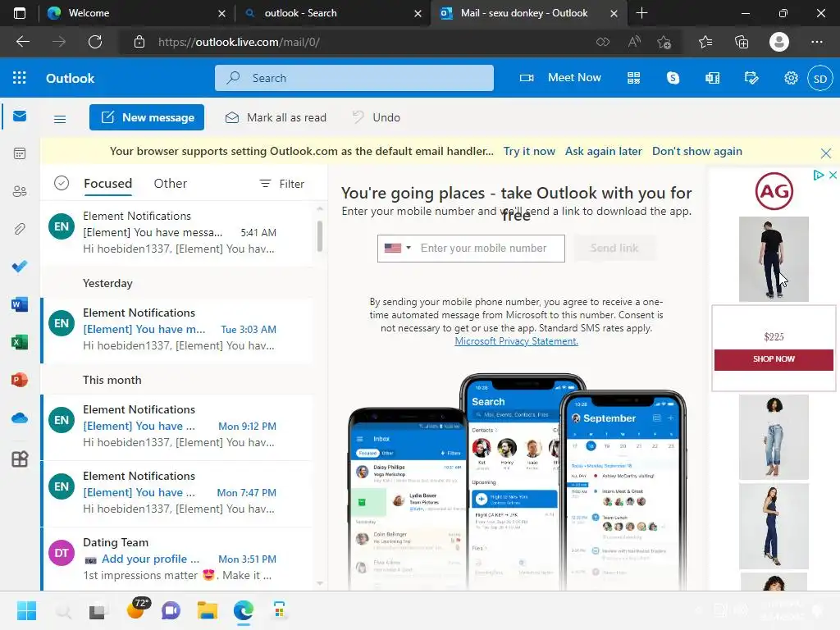
Task: Click the Don't show again link
Action: (697, 151)
